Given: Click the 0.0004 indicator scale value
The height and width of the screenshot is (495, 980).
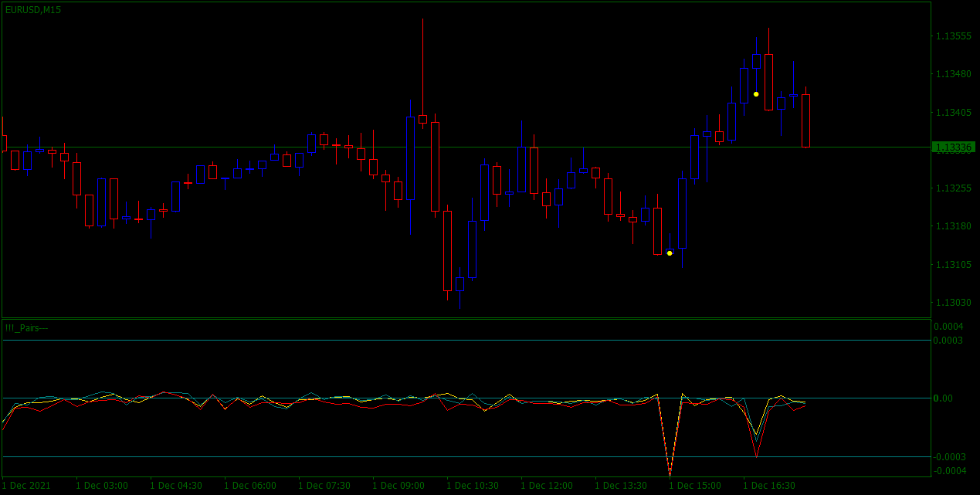Looking at the screenshot, I should 949,327.
